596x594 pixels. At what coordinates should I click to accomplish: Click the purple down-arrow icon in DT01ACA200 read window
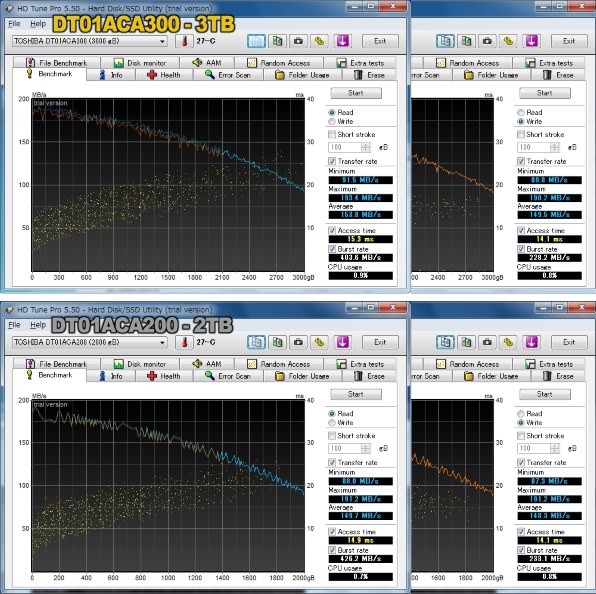342,342
